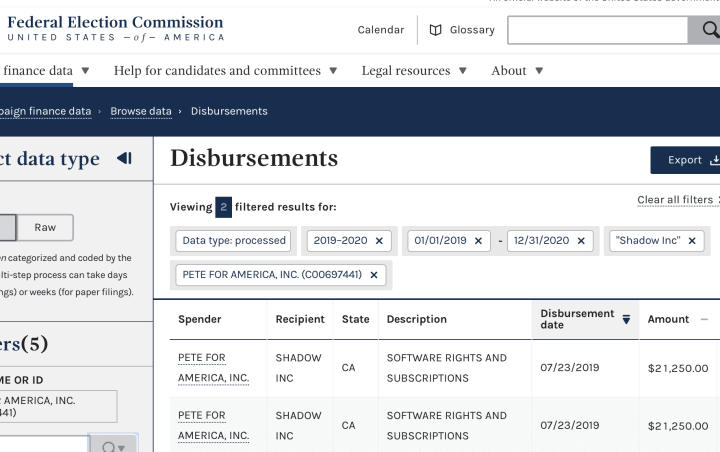720x452 pixels.
Task: Remove the "Shadow Inc" keyword filter
Action: tap(692, 241)
